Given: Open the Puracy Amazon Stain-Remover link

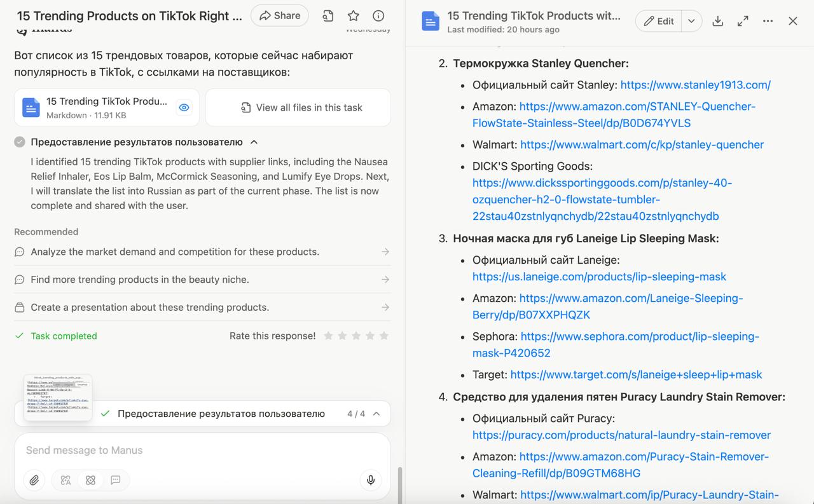Looking at the screenshot, I should 621,465.
